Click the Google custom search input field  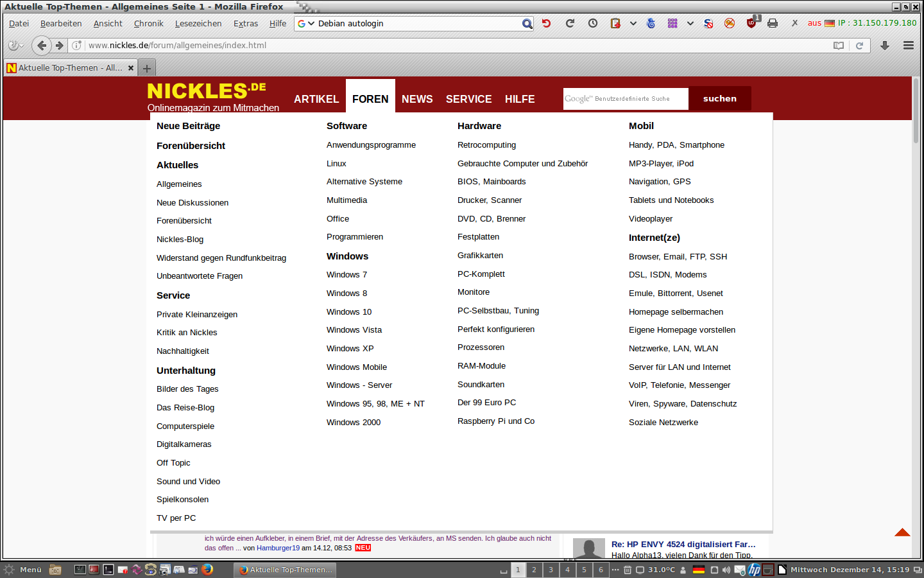(626, 99)
